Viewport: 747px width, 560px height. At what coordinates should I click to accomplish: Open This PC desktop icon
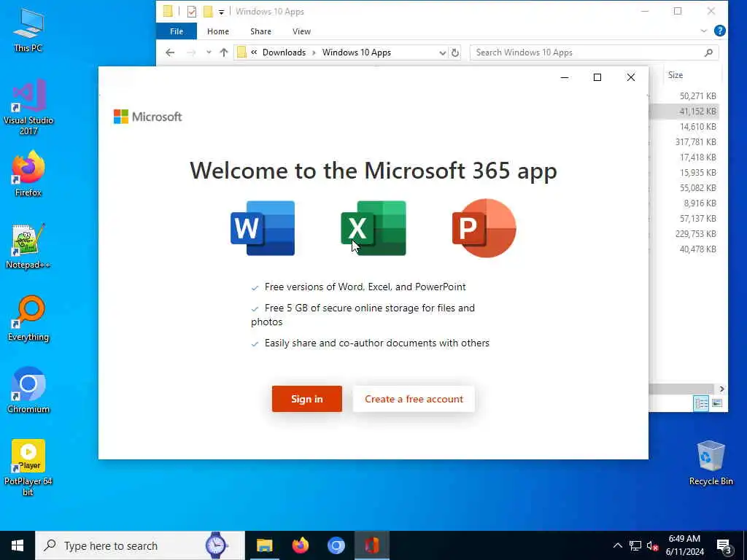pyautogui.click(x=28, y=30)
